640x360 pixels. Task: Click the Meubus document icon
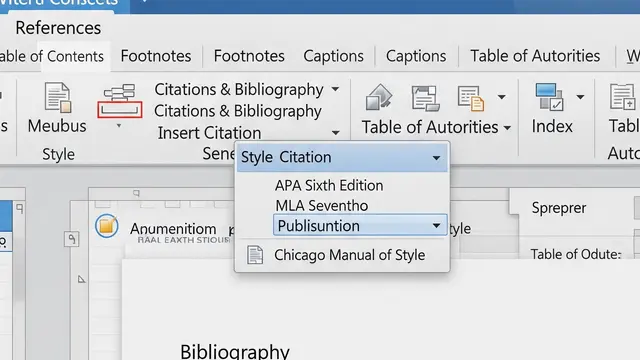point(58,97)
